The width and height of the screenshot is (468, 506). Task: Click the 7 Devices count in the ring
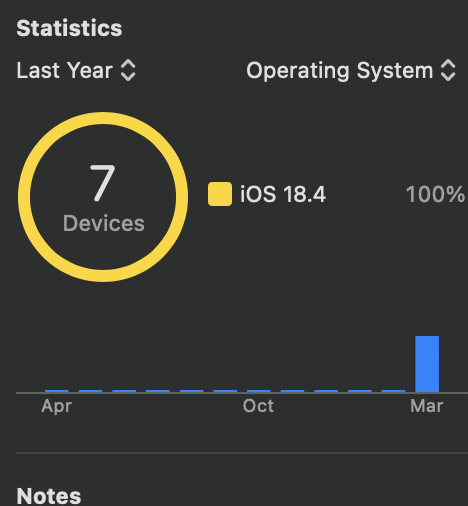pyautogui.click(x=103, y=183)
